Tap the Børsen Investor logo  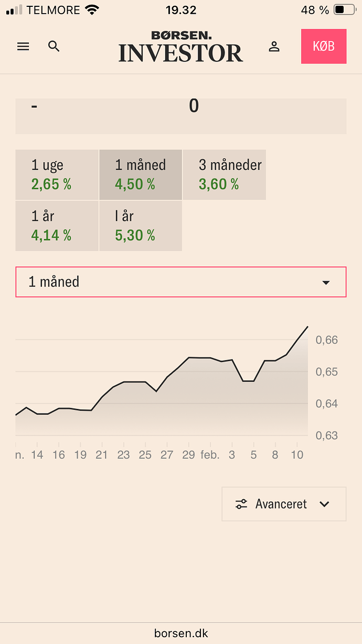click(180, 47)
